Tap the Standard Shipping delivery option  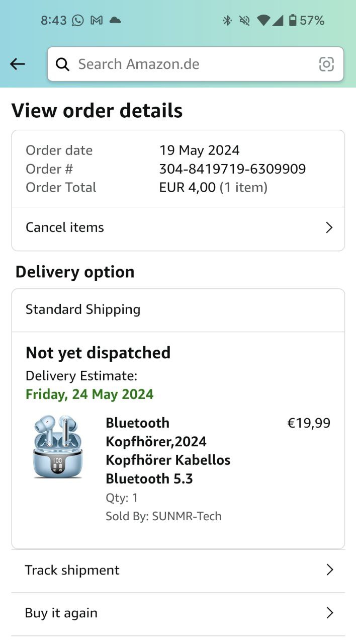83,309
